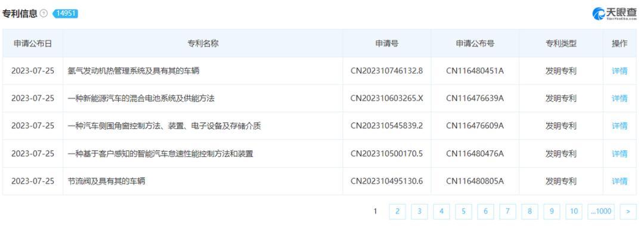Click the 专利类型 column header
644x226 pixels.
tap(561, 44)
